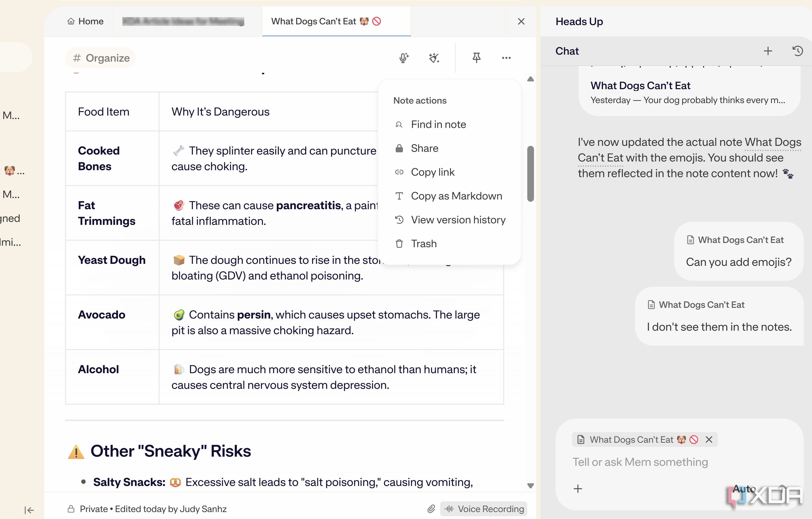Click the home icon in Home tab
Image resolution: width=812 pixels, height=519 pixels.
point(71,21)
